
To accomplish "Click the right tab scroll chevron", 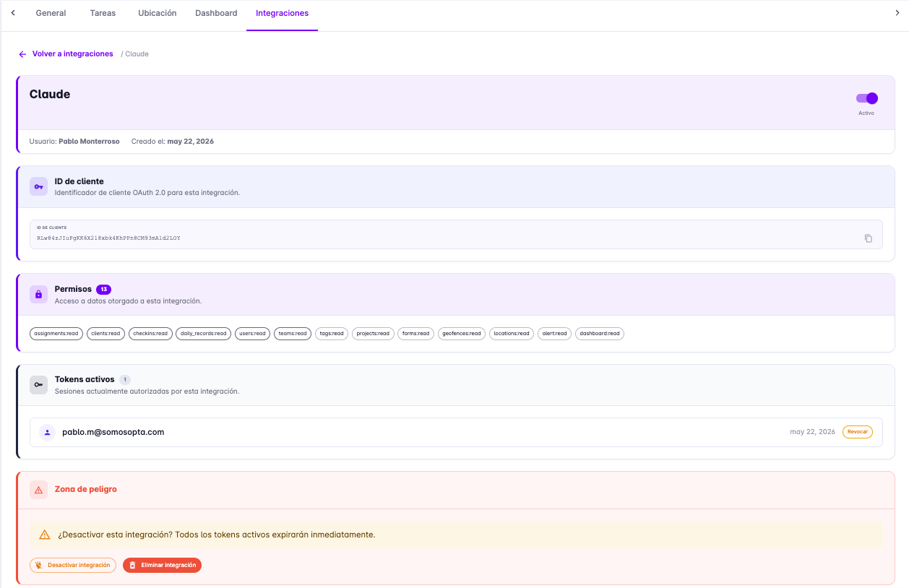I will tap(897, 13).
